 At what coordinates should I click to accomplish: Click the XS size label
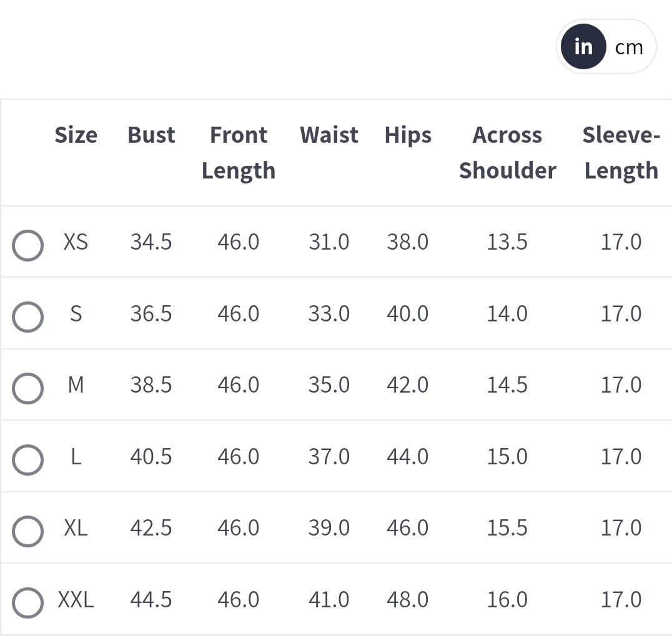[76, 242]
